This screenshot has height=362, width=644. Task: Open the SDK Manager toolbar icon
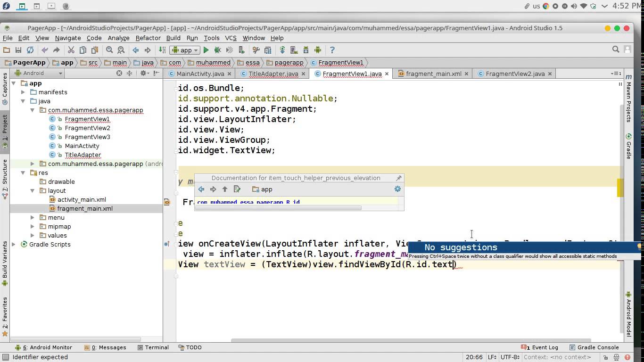coord(306,50)
